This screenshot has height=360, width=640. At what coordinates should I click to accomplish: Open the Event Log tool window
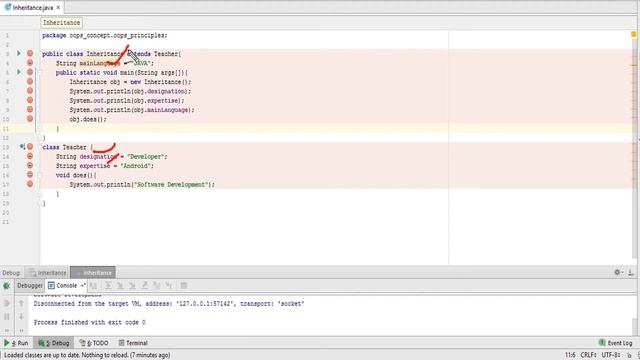616,343
